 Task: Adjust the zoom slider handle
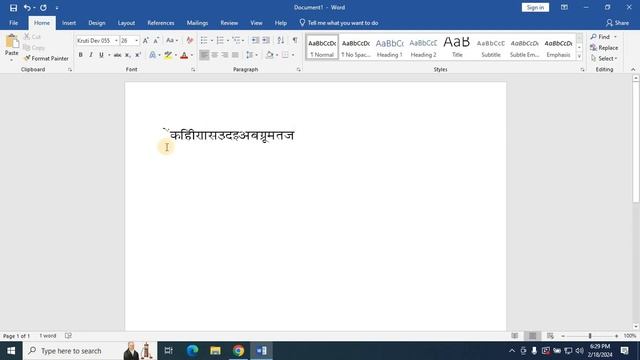590,336
